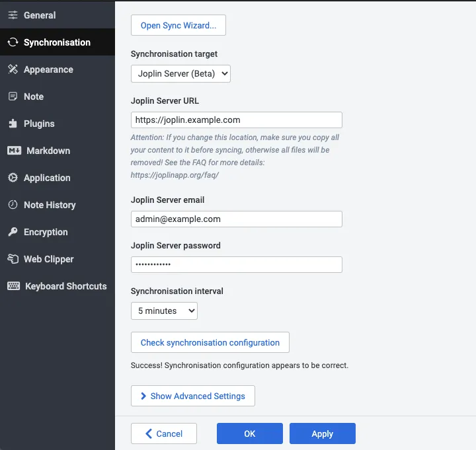
Task: Open Keyboard Shortcuts section
Action: (58, 286)
